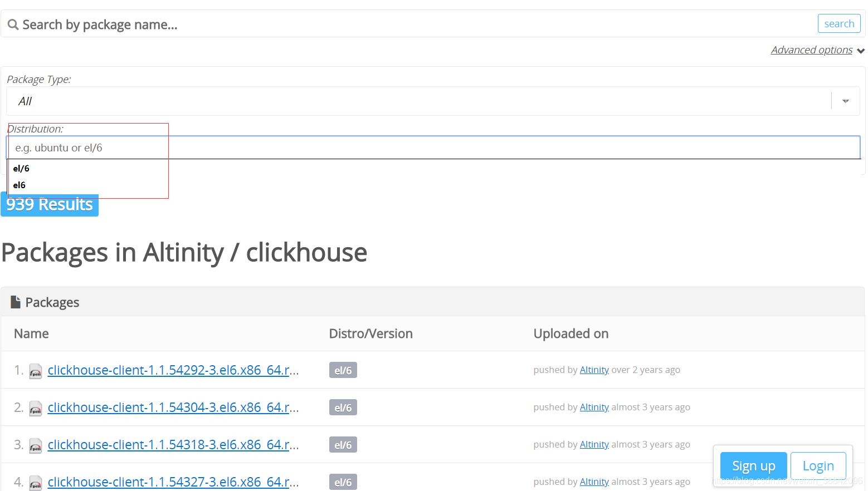The image size is (868, 491).
Task: Open clickhouse-client-1.1.54318-3.el6 package link
Action: (x=173, y=444)
